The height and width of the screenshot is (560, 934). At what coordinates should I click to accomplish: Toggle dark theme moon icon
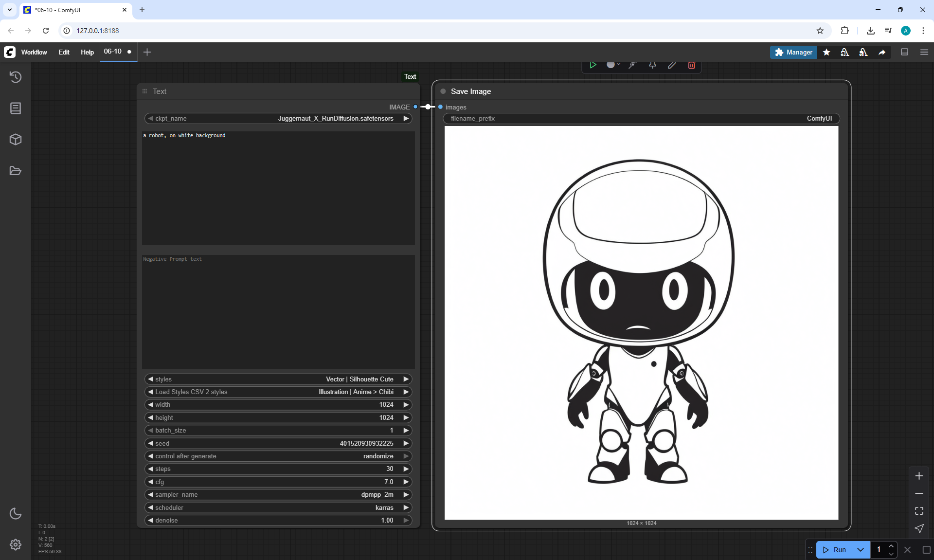point(16,513)
